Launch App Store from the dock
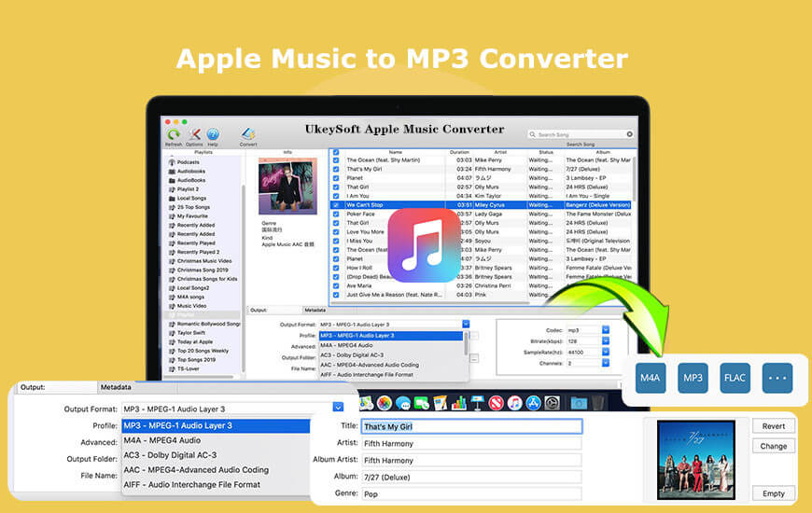The height and width of the screenshot is (513, 812). 533,403
